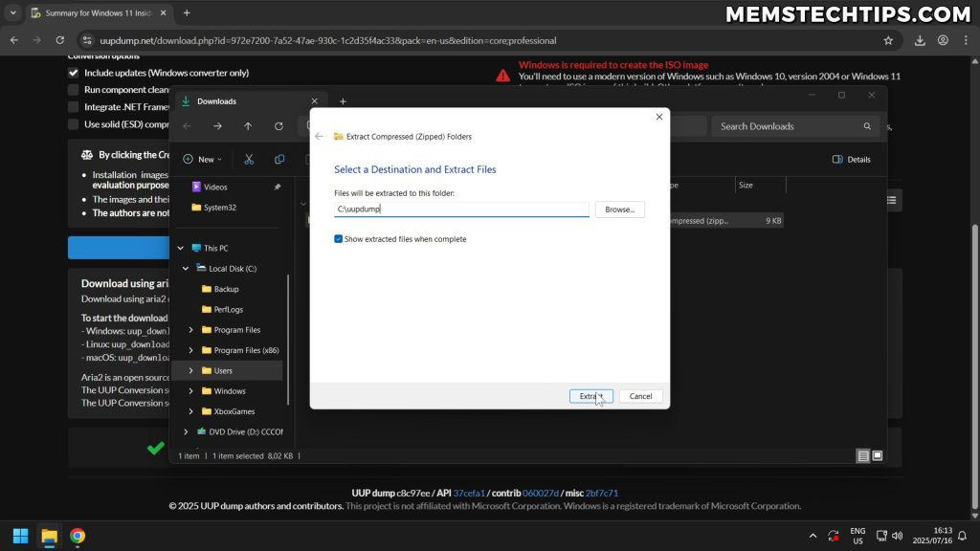Screen dimensions: 980x551
Task: Open the Details pane in Explorer
Action: pyautogui.click(x=851, y=160)
